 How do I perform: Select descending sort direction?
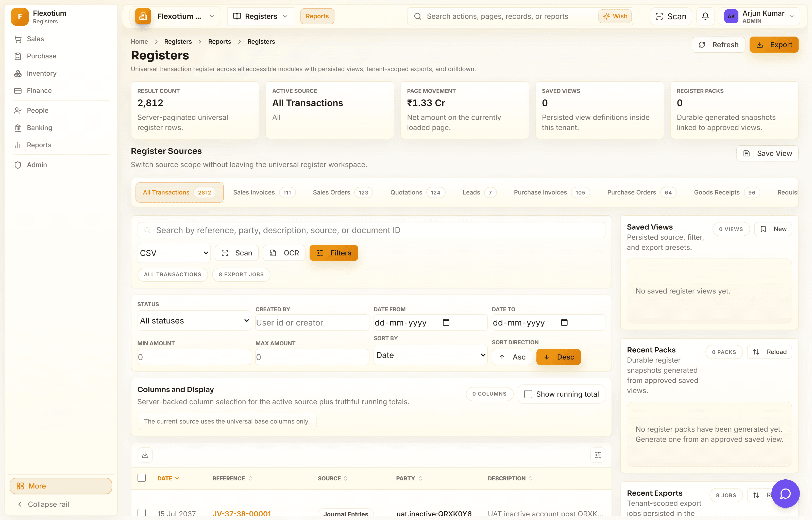pyautogui.click(x=559, y=357)
